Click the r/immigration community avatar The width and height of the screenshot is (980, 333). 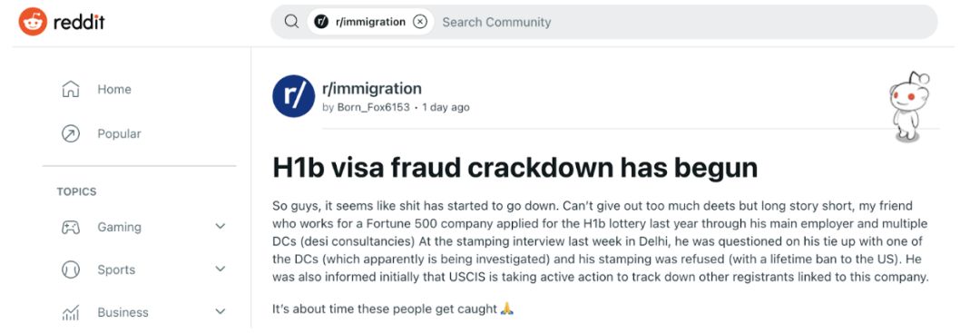coord(294,96)
